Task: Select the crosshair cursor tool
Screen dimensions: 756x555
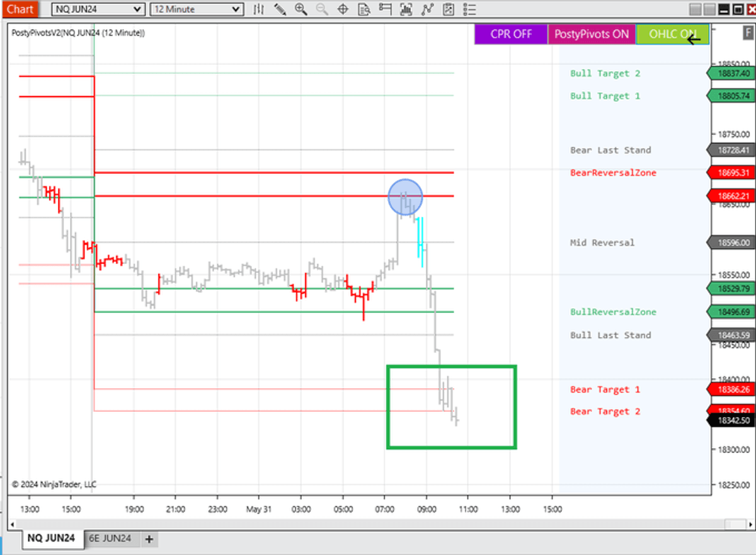Action: tap(343, 9)
